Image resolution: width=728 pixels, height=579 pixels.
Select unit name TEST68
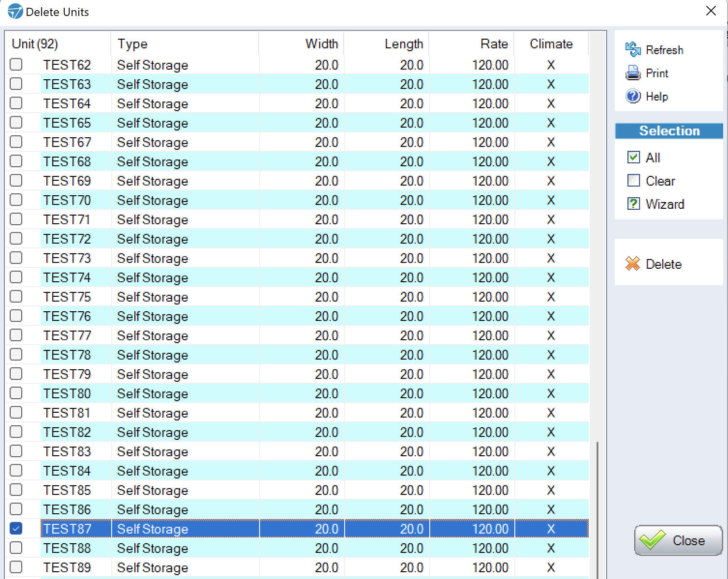click(x=67, y=161)
